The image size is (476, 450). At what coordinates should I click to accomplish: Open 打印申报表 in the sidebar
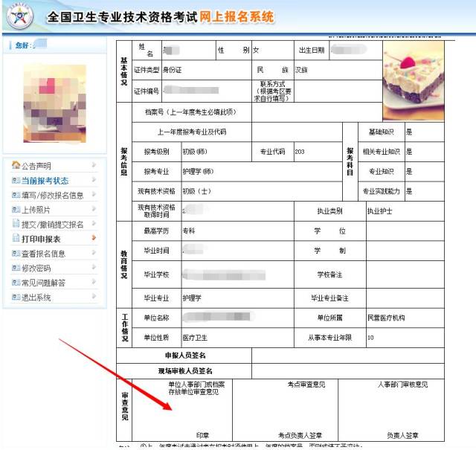[x=41, y=239]
